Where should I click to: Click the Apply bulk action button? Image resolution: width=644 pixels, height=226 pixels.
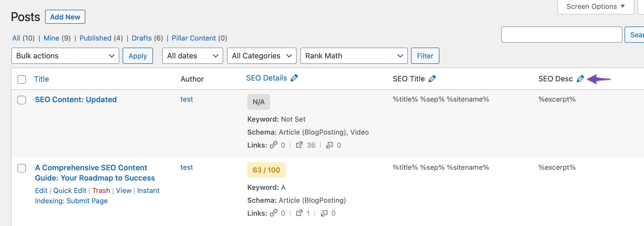(x=138, y=56)
